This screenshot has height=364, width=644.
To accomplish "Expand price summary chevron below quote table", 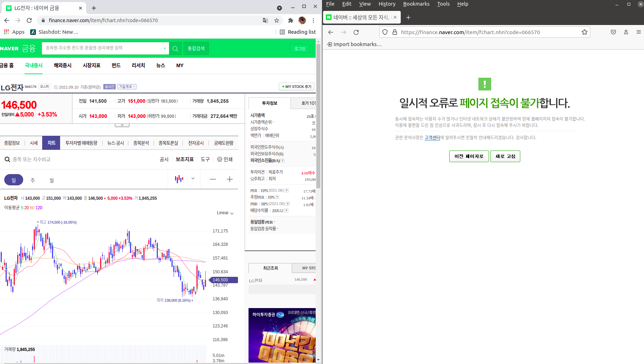I will click(122, 125).
